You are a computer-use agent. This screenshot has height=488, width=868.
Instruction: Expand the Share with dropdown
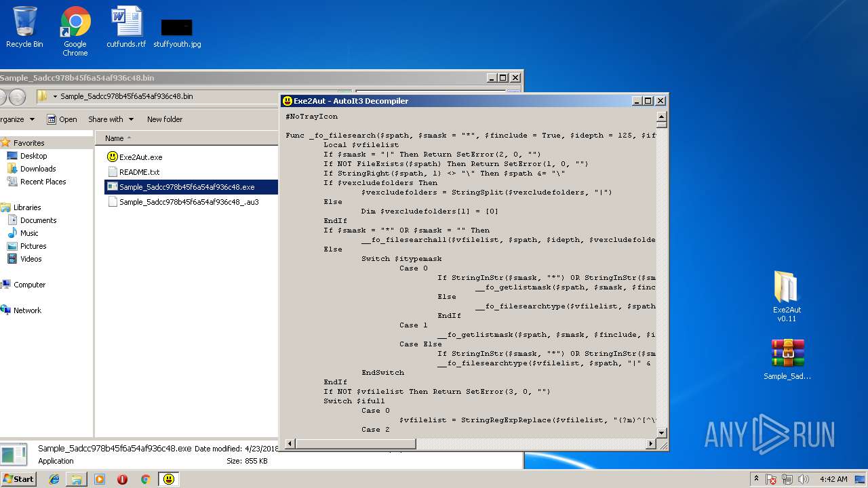coord(111,119)
